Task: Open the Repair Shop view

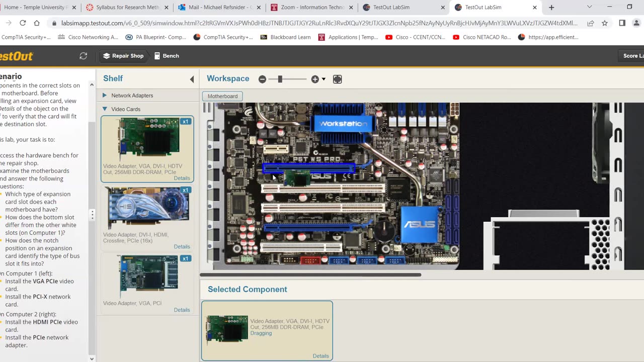Action: 123,56
